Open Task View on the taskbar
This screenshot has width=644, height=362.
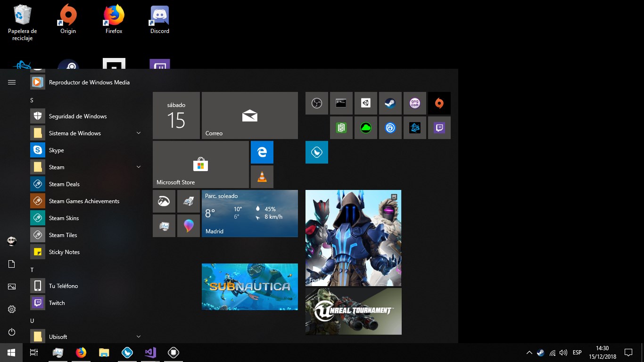[x=34, y=353]
